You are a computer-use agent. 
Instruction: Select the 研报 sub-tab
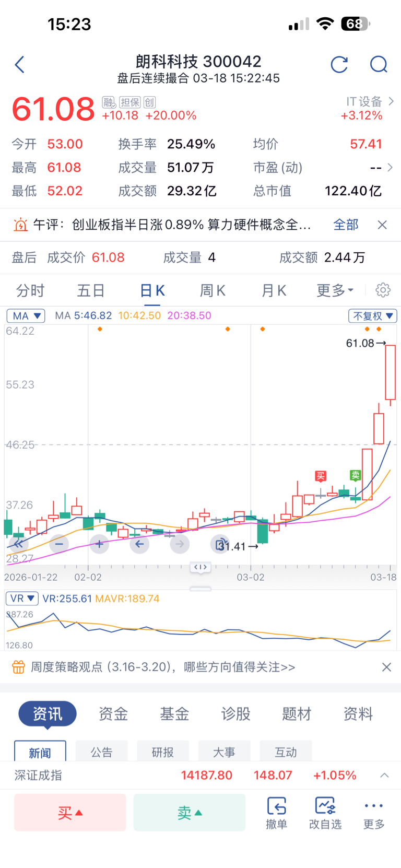click(x=163, y=752)
